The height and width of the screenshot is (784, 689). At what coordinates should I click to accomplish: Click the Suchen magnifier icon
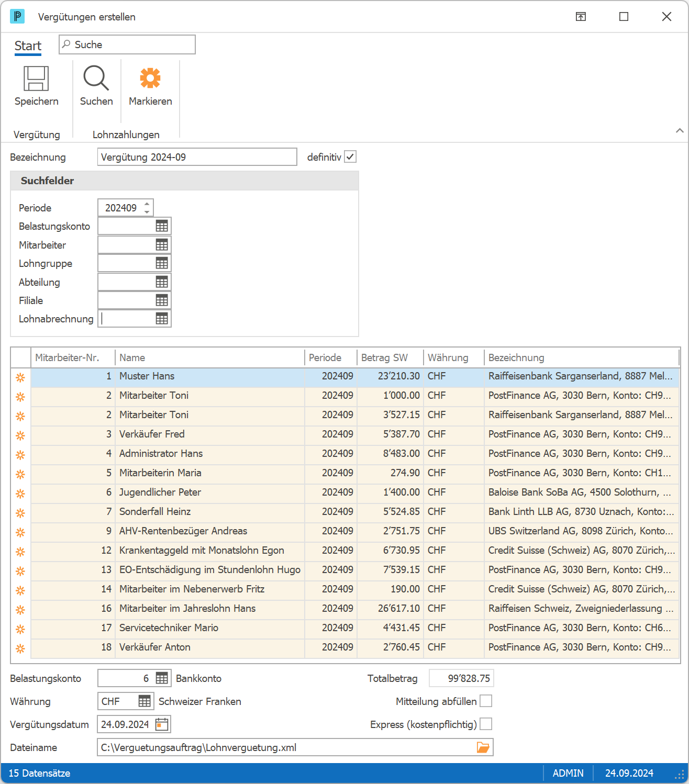[96, 79]
